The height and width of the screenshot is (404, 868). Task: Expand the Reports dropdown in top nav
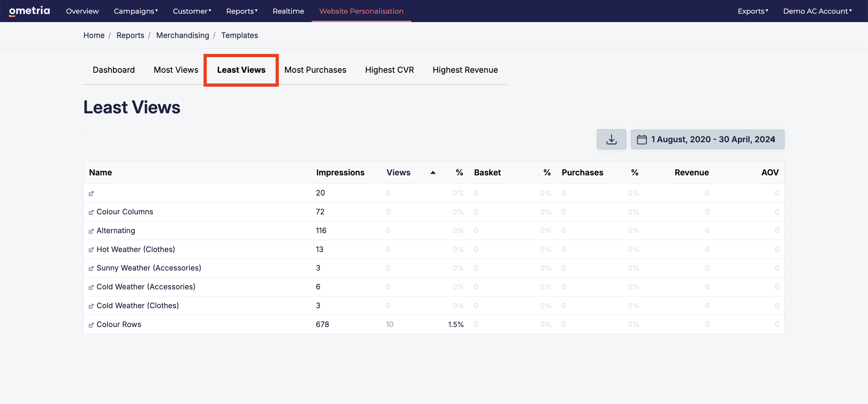click(242, 11)
